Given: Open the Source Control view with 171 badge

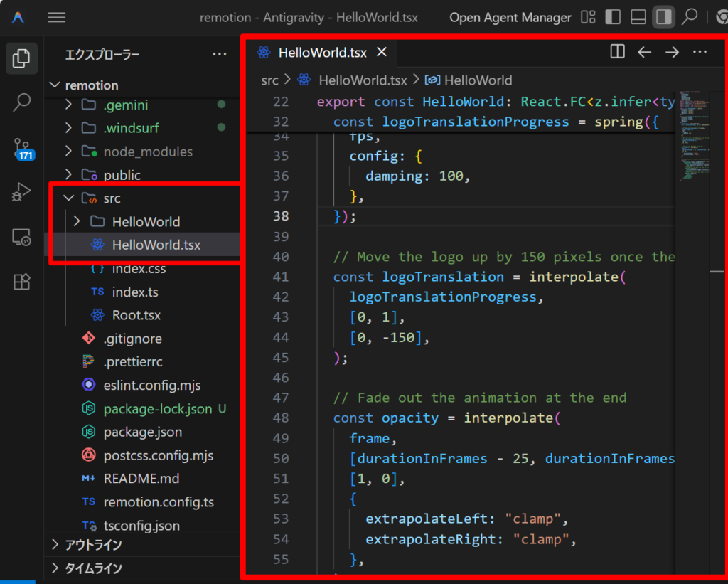Looking at the screenshot, I should (22, 148).
